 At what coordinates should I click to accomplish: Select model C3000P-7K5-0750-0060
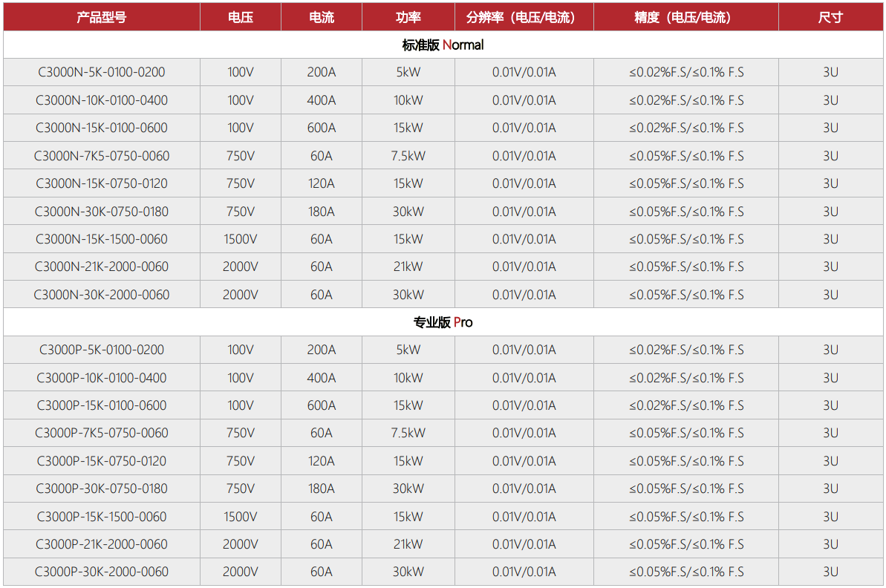[102, 434]
